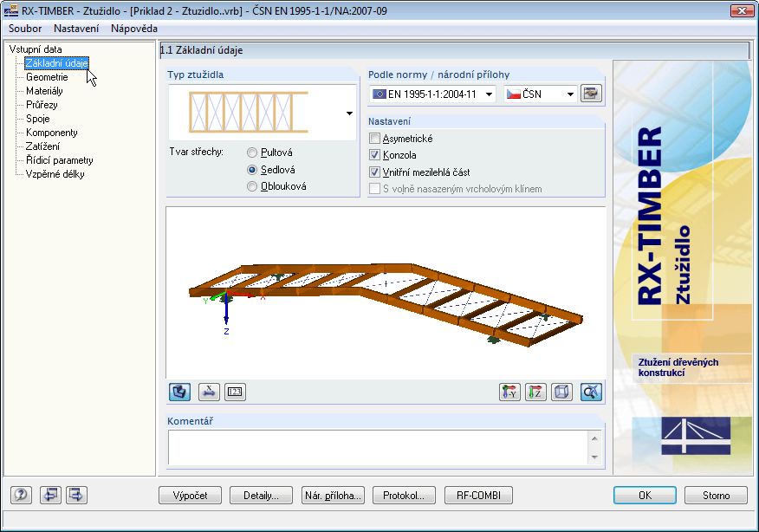759x532 pixels.
Task: Open Materiály in navigation tree
Action: tap(44, 91)
